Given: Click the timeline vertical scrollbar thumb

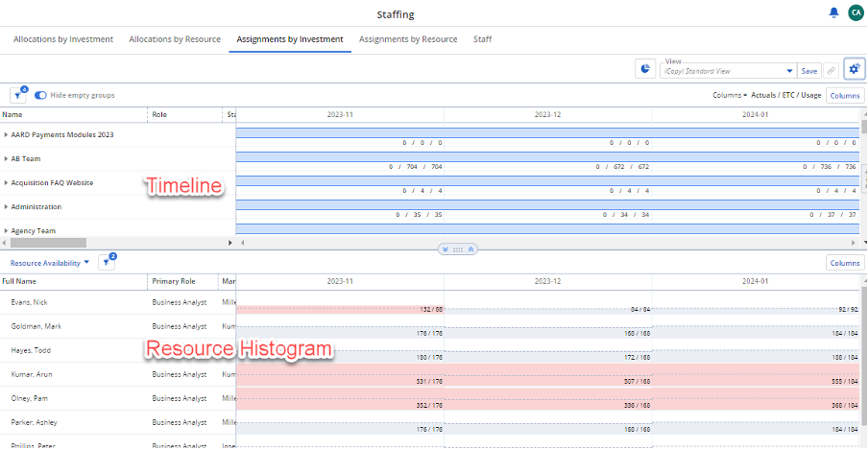Looking at the screenshot, I should pos(864,127).
